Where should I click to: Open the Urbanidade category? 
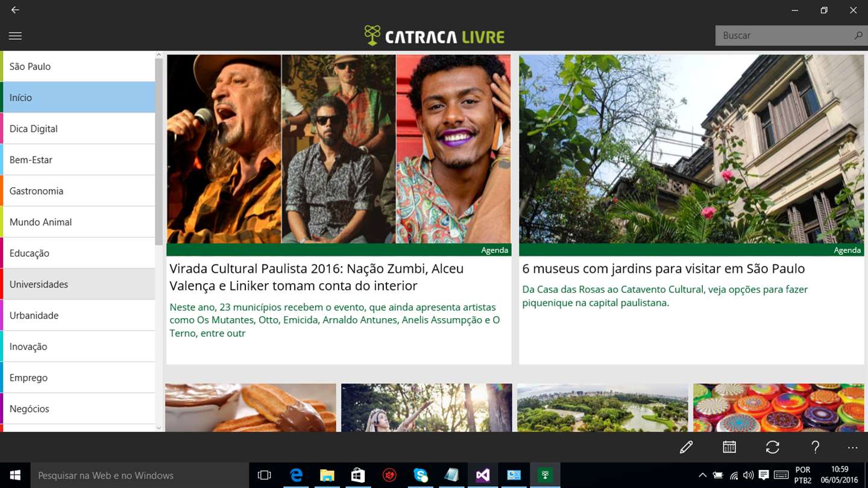78,315
